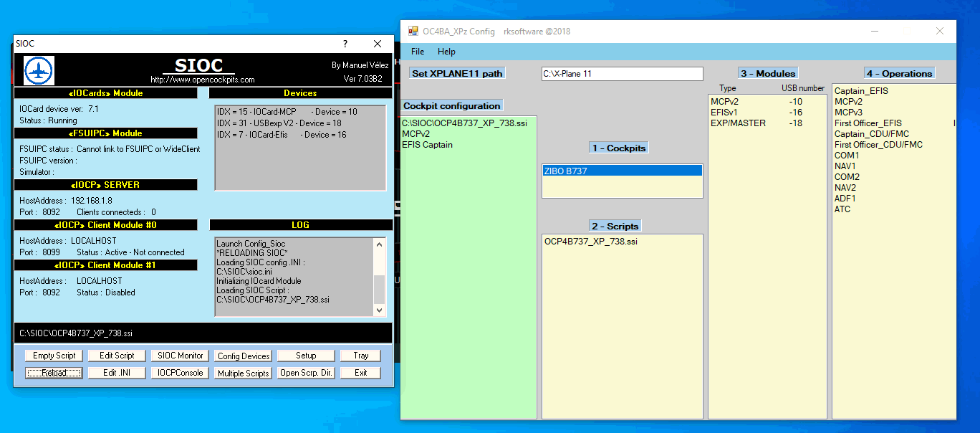This screenshot has width=980, height=433.
Task: Click the Multiple Scripts button
Action: click(x=243, y=372)
